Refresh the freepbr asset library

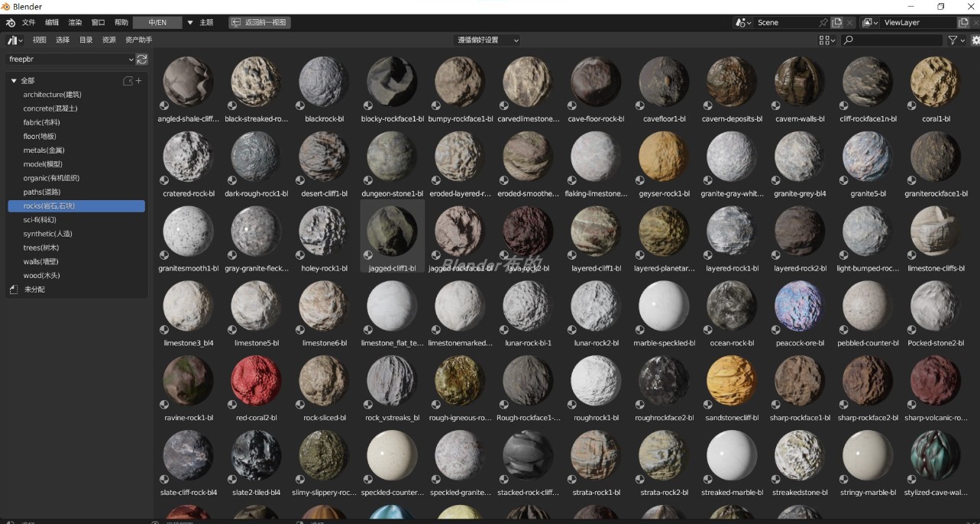point(142,60)
